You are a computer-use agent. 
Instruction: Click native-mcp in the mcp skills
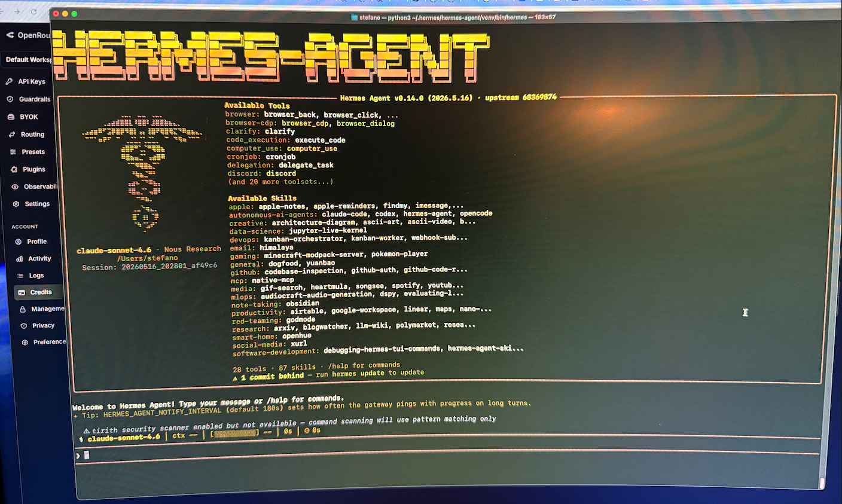[x=273, y=280]
